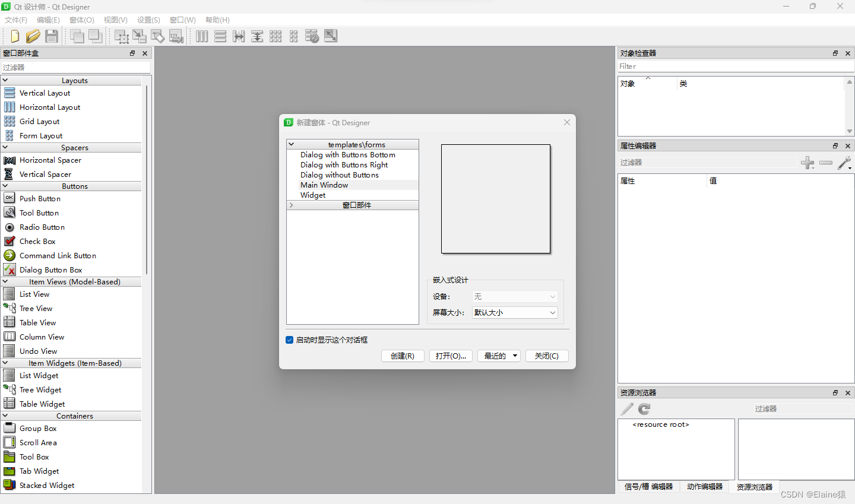This screenshot has width=855, height=504.
Task: Apply grid layout from toolbar
Action: (275, 36)
